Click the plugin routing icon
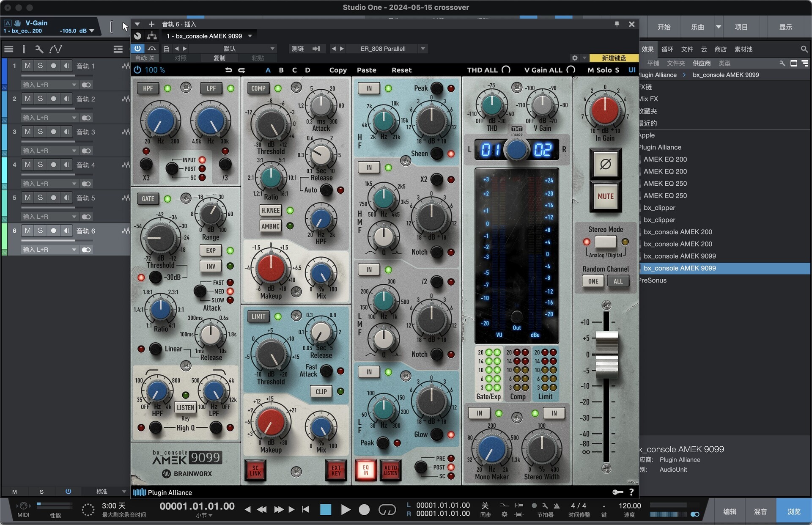 [152, 36]
